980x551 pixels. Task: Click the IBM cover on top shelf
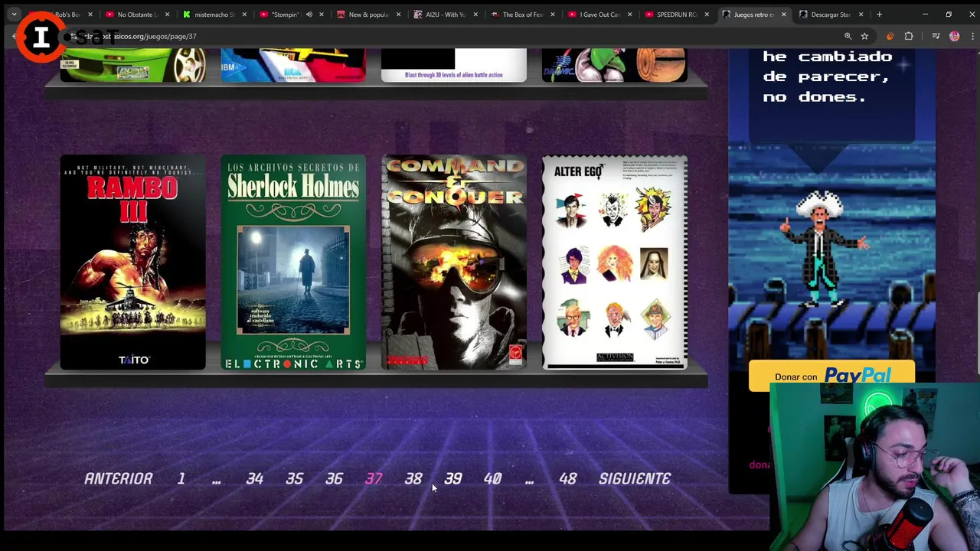[293, 65]
